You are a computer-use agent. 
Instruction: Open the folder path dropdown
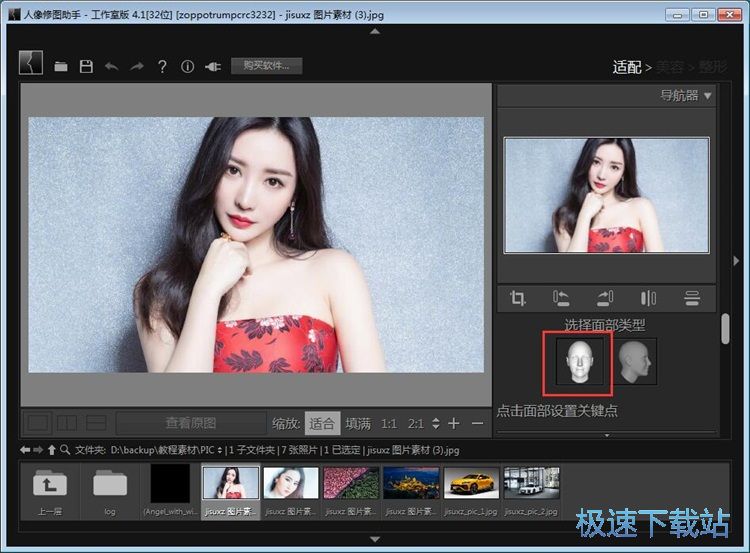pos(220,450)
